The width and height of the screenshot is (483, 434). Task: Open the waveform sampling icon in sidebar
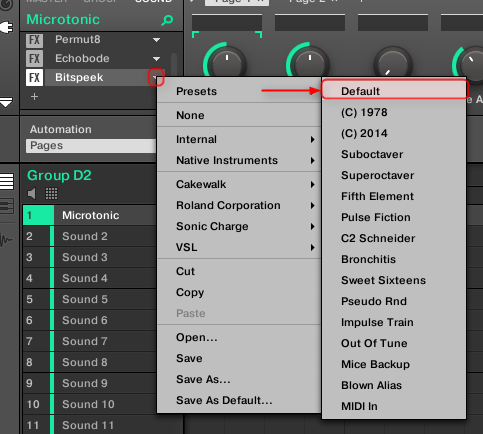[x=6, y=239]
